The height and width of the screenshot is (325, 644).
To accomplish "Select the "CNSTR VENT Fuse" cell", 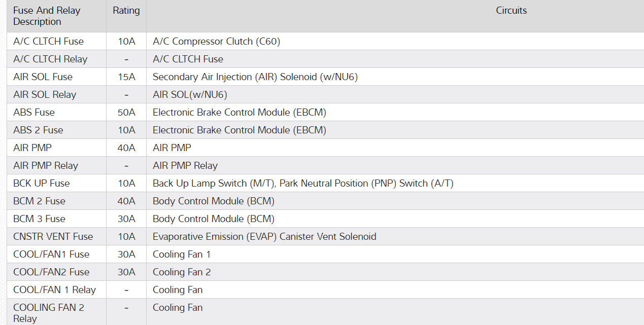I will [x=53, y=237].
